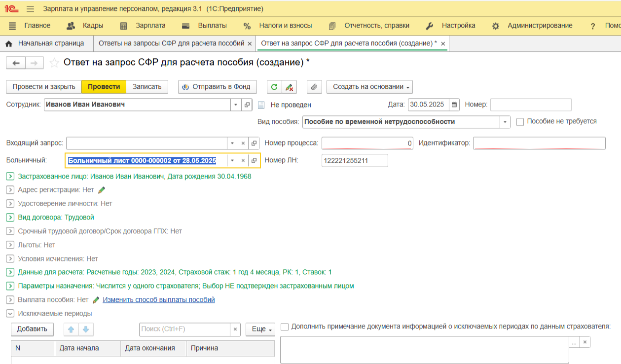Viewport: 621px width, 364px height.
Task: Enable Пособие не требуется checkbox
Action: (x=520, y=122)
